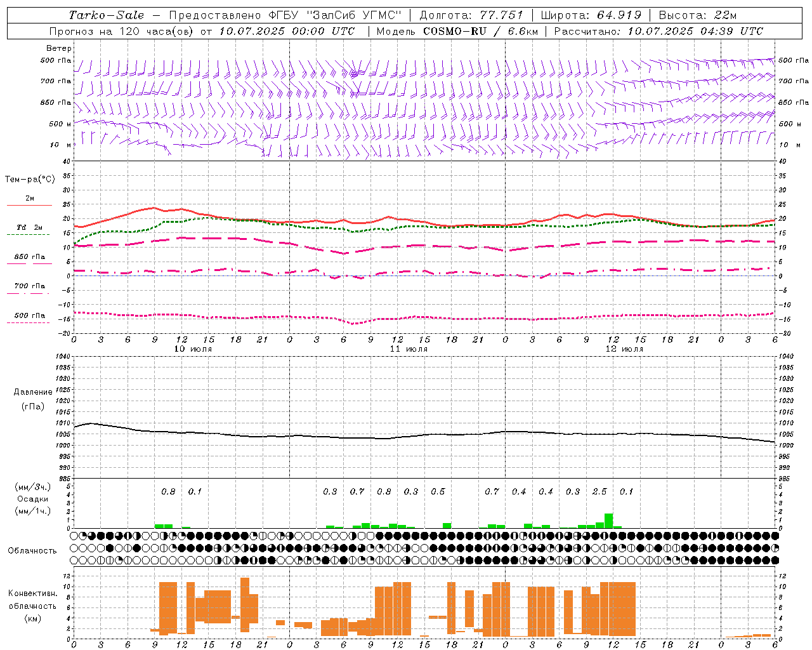Image resolution: width=812 pixels, height=650 pixels.
Task: Click the Осадки precipitation label
Action: pos(33,499)
